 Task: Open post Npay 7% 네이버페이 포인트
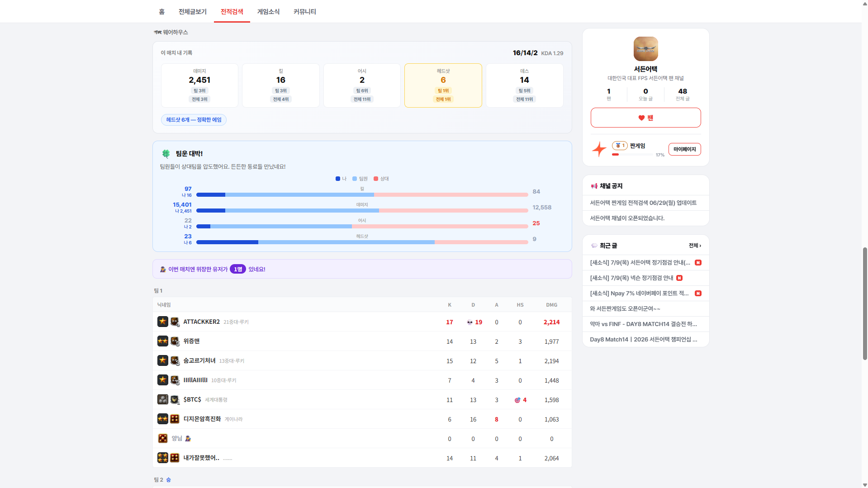pyautogui.click(x=645, y=294)
